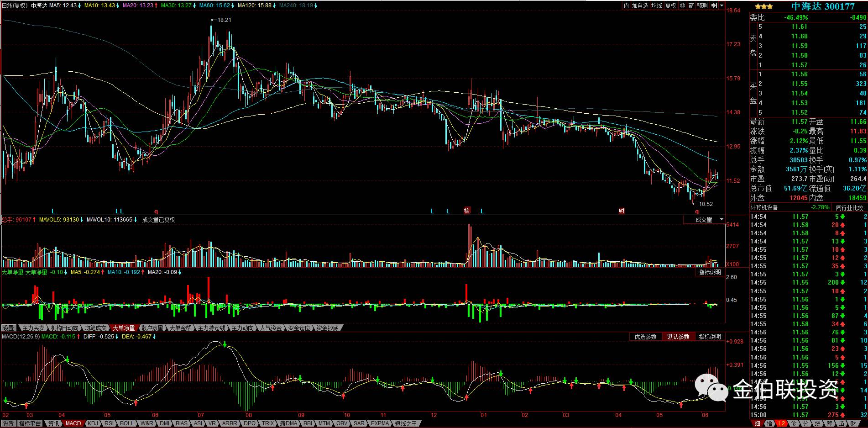Select 优选参数 in MACD panel
The height and width of the screenshot is (428, 868).
(x=645, y=337)
